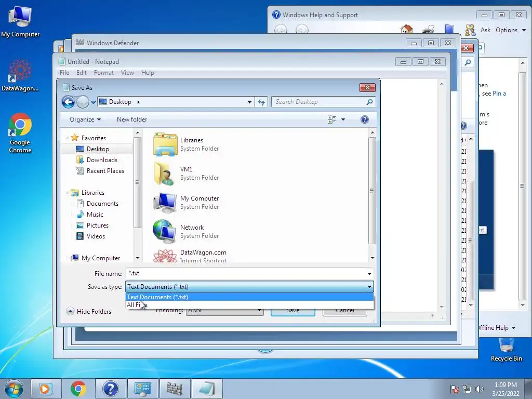Select Downloads in navigation pane
The width and height of the screenshot is (532, 399).
pyautogui.click(x=102, y=160)
